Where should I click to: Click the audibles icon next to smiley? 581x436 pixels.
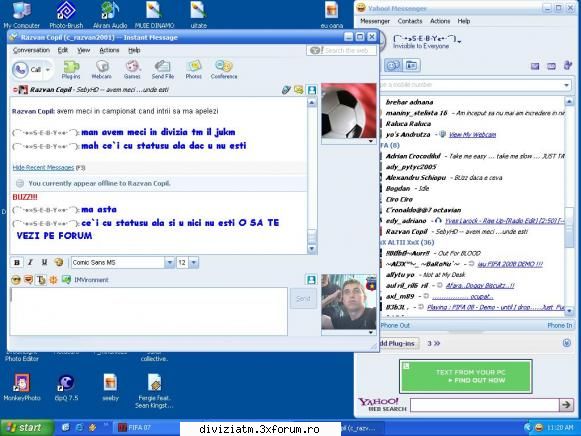pos(29,280)
